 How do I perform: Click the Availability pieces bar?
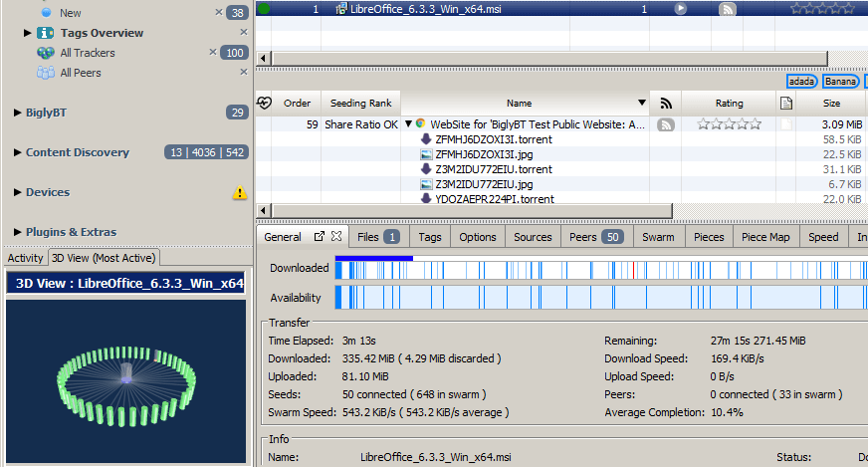pyautogui.click(x=601, y=297)
